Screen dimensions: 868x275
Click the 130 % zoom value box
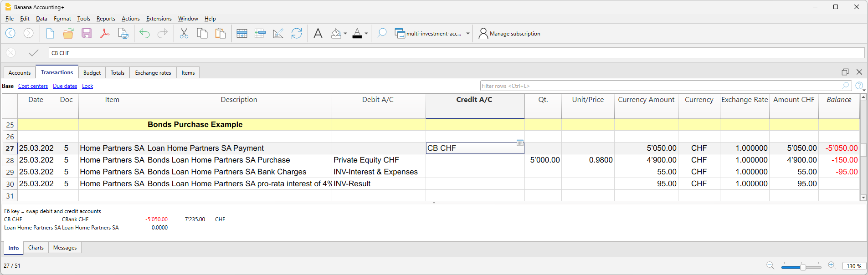tap(853, 266)
